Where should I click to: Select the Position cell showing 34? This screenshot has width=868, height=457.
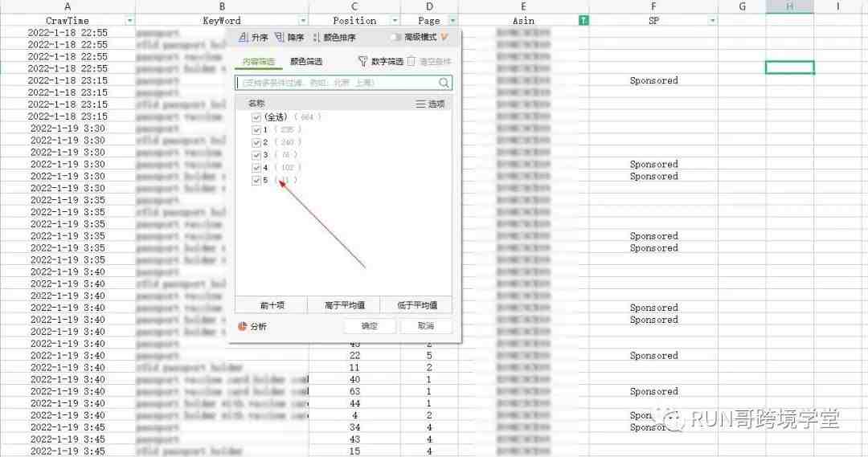(x=355, y=427)
